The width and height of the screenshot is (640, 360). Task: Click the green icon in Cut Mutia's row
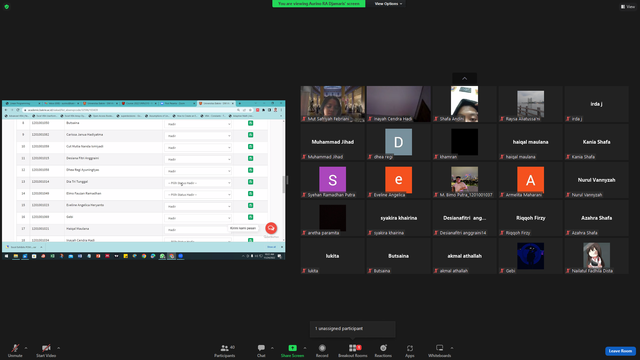click(251, 147)
